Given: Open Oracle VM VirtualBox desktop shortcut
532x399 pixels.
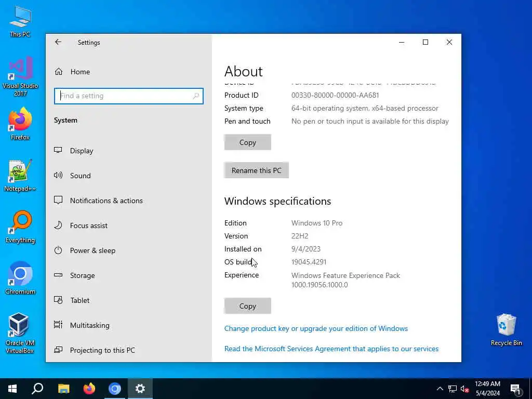Looking at the screenshot, I should (20, 333).
